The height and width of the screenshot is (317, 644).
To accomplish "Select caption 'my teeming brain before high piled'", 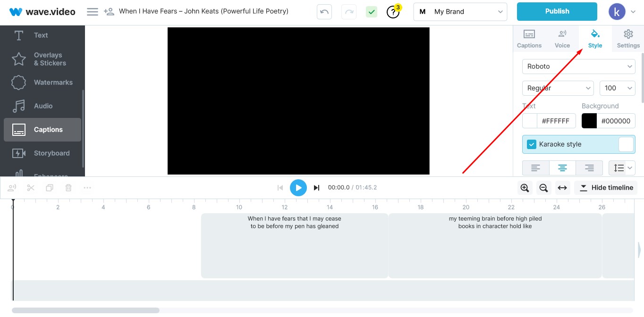I will coord(495,245).
